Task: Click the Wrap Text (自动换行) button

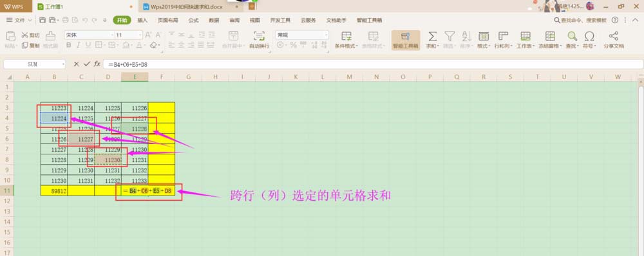Action: pyautogui.click(x=259, y=40)
